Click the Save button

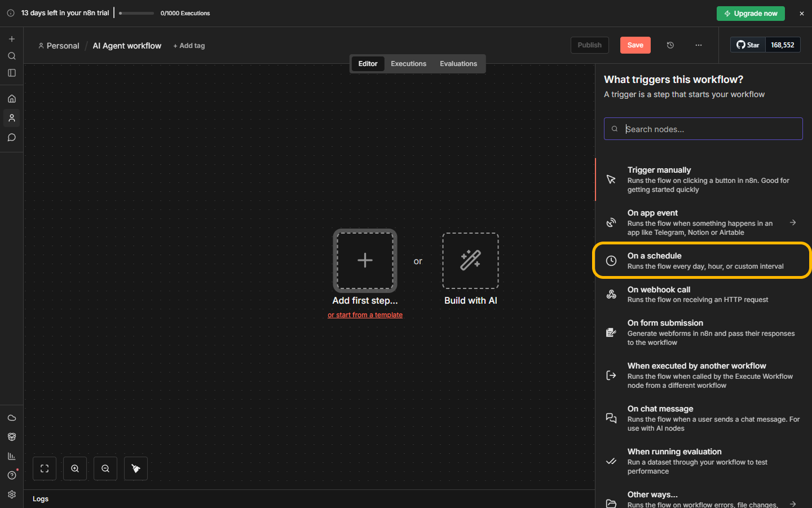pyautogui.click(x=635, y=45)
